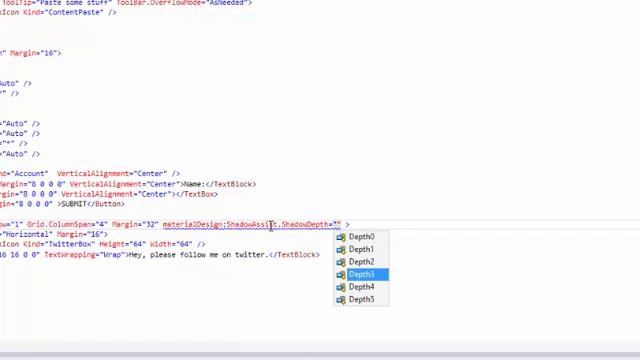Click the enum icon beside Depth1
Viewport: 640px width, 360px height.
pos(341,250)
